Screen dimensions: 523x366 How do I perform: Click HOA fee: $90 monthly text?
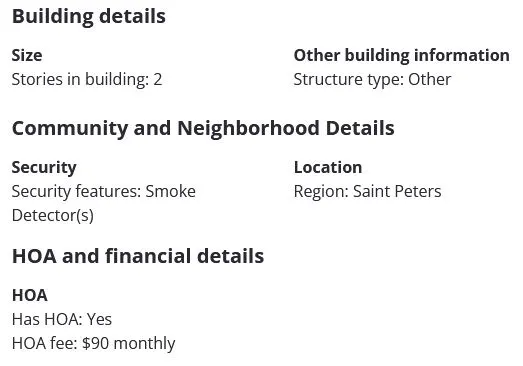pyautogui.click(x=94, y=344)
